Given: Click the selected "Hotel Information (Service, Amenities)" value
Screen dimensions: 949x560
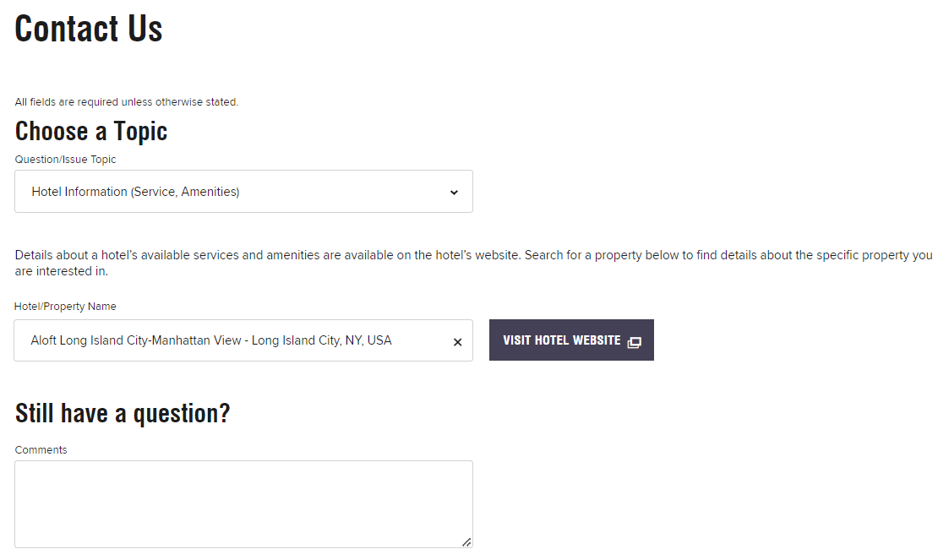Looking at the screenshot, I should (x=135, y=192).
